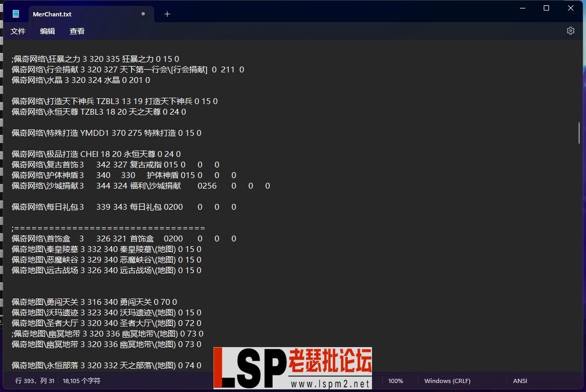Image resolution: width=586 pixels, height=392 pixels.
Task: Click the ANSI encoding indicator in status bar
Action: tap(519, 380)
